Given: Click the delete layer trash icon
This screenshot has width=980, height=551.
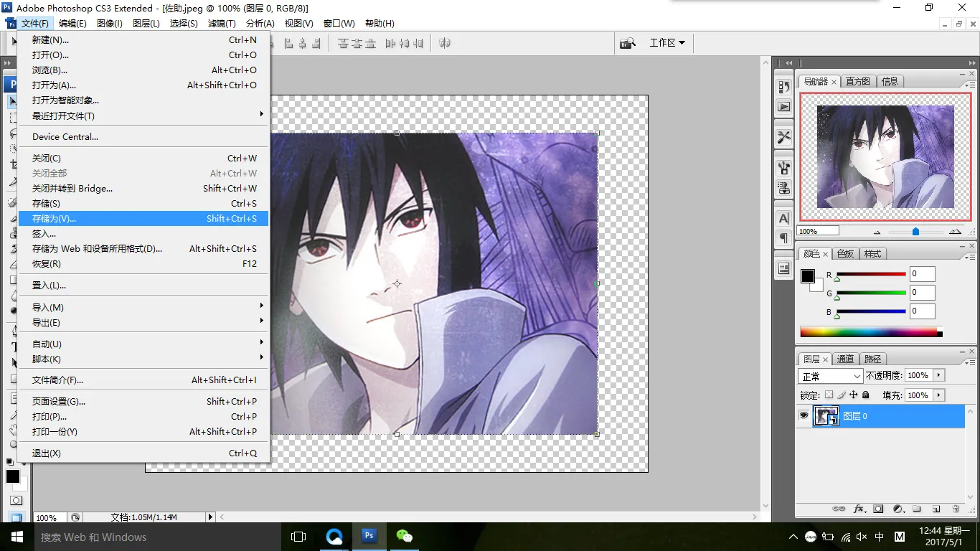Looking at the screenshot, I should (956, 509).
